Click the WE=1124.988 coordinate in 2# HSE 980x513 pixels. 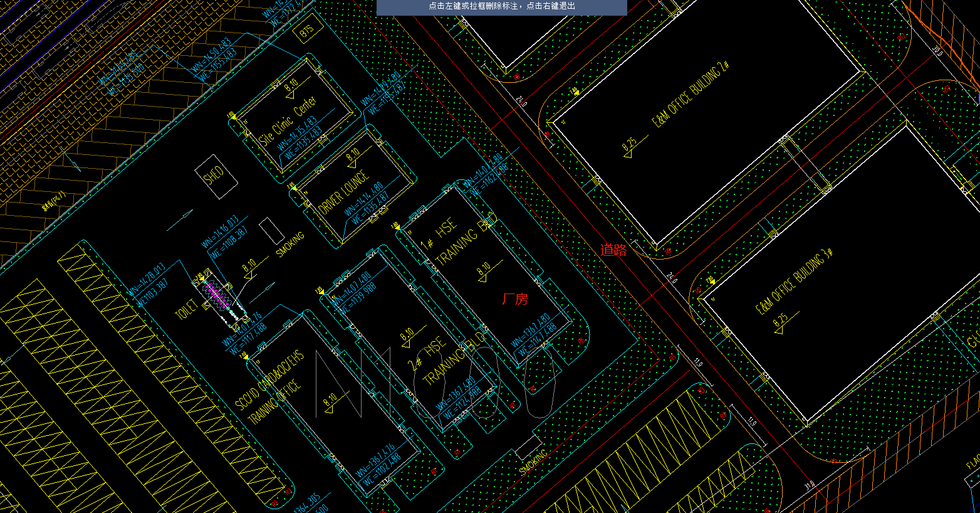coord(461,403)
